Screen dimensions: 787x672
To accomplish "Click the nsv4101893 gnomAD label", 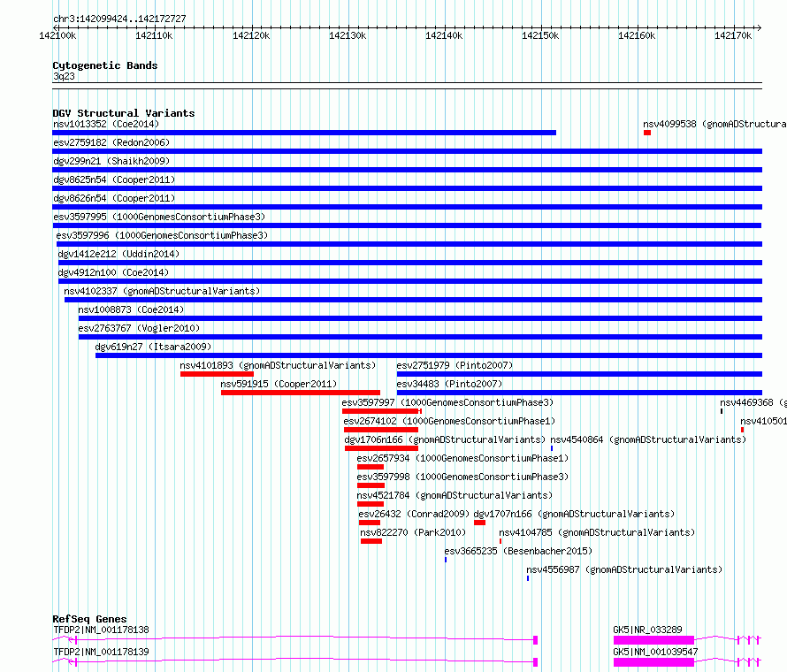I will coord(278,365).
